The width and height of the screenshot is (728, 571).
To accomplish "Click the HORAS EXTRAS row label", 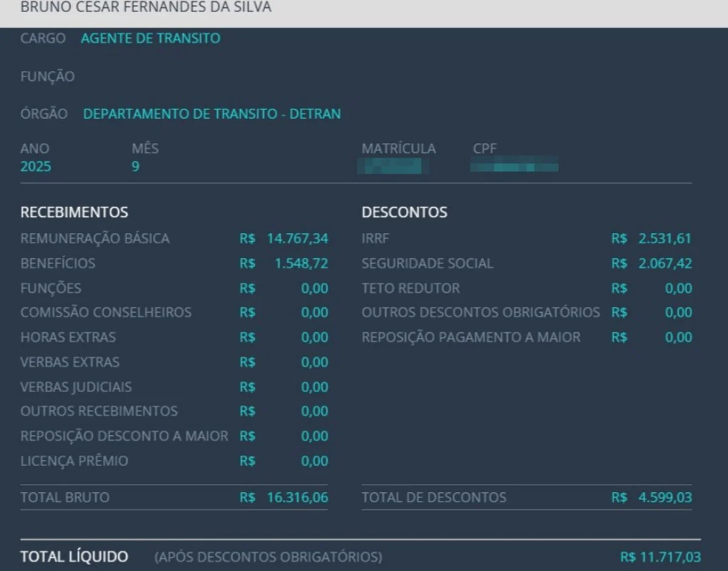I will 68,338.
